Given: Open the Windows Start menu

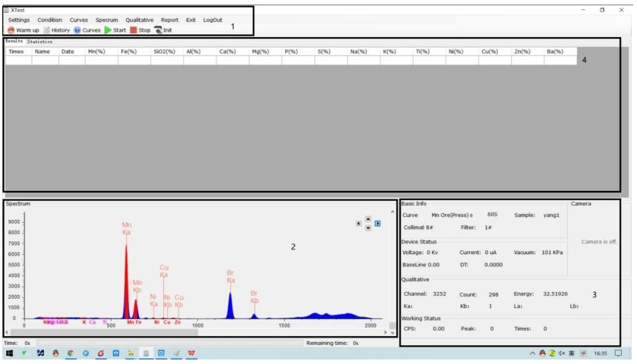Looking at the screenshot, I should (8, 353).
